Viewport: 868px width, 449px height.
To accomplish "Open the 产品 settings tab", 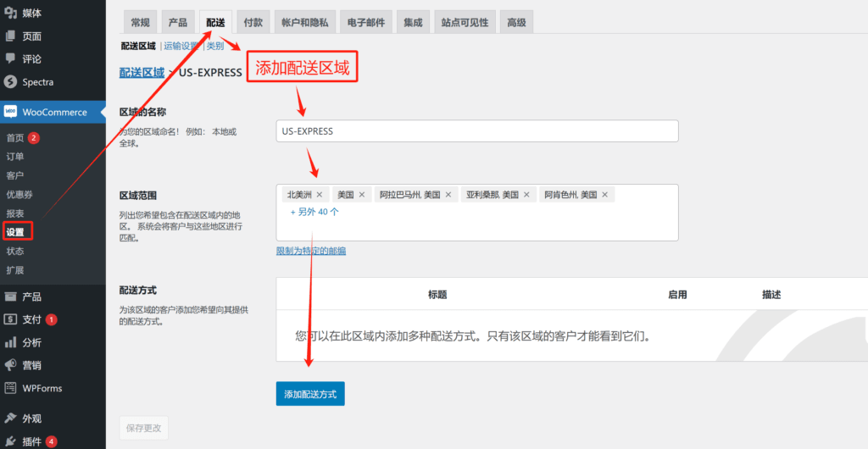I will 178,22.
